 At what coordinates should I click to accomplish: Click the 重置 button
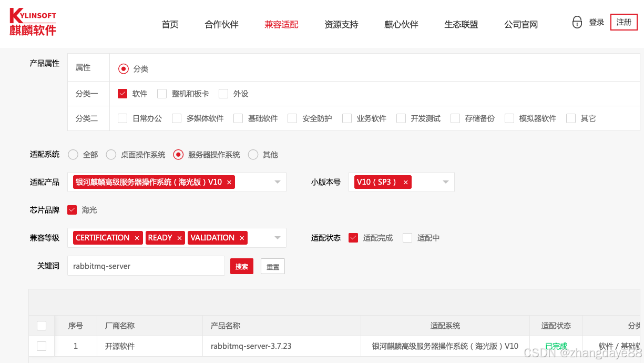click(273, 266)
